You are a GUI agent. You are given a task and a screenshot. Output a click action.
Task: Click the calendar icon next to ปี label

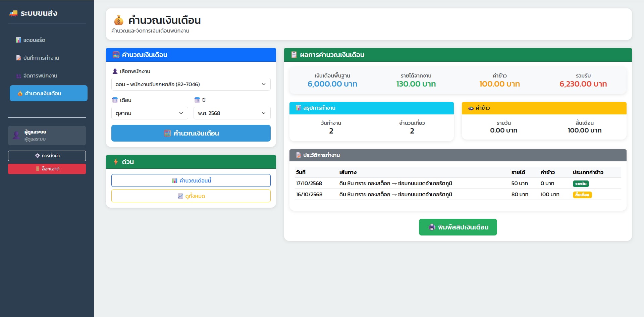[197, 100]
